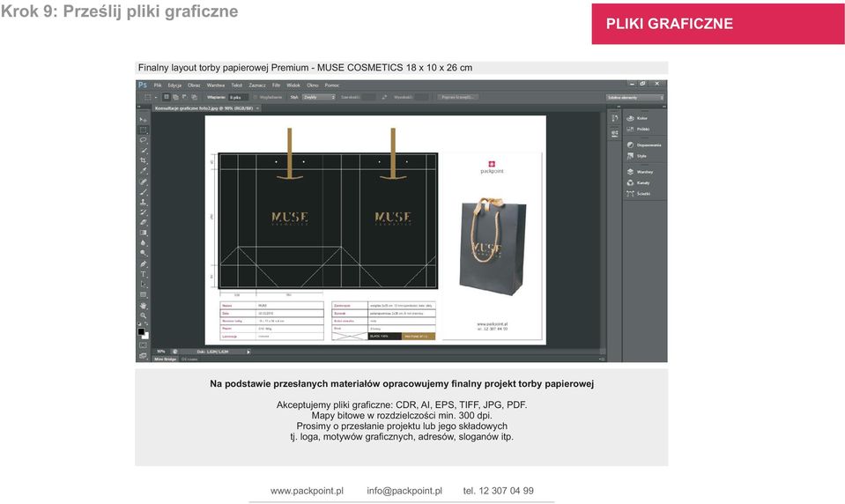
Task: Select the Dodge tool
Action: pos(143,254)
